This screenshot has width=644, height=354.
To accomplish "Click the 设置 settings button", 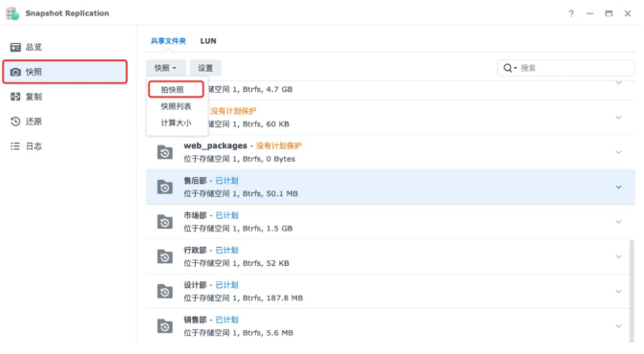I will coord(205,68).
